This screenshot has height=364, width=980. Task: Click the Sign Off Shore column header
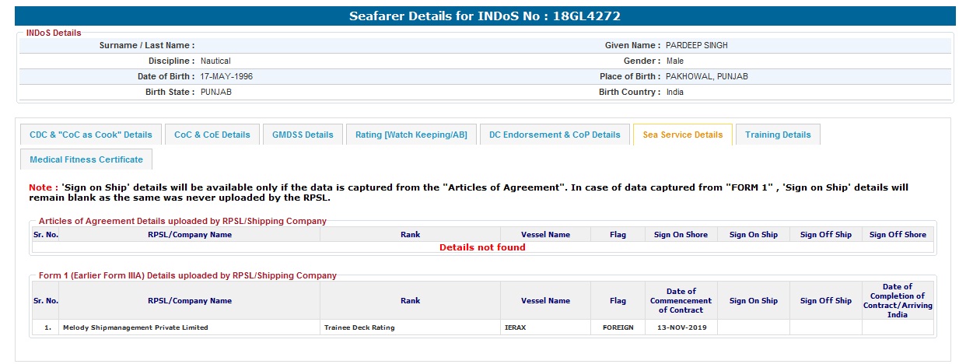tap(898, 234)
